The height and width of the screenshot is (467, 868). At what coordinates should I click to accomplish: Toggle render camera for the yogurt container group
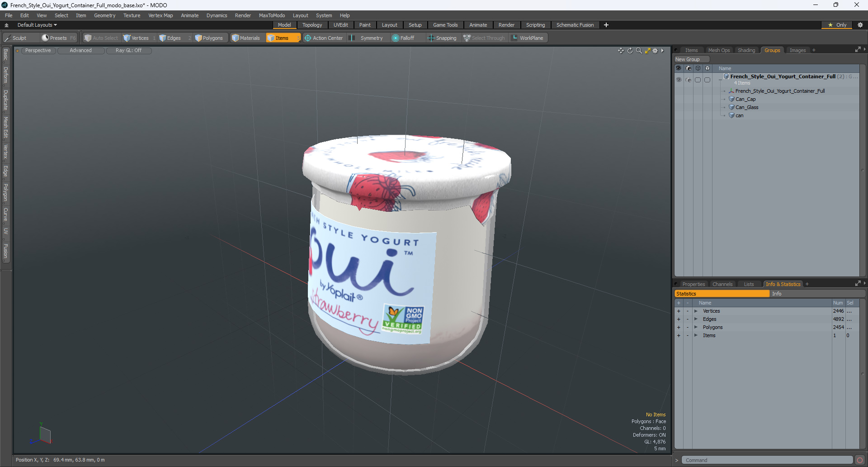tap(689, 80)
